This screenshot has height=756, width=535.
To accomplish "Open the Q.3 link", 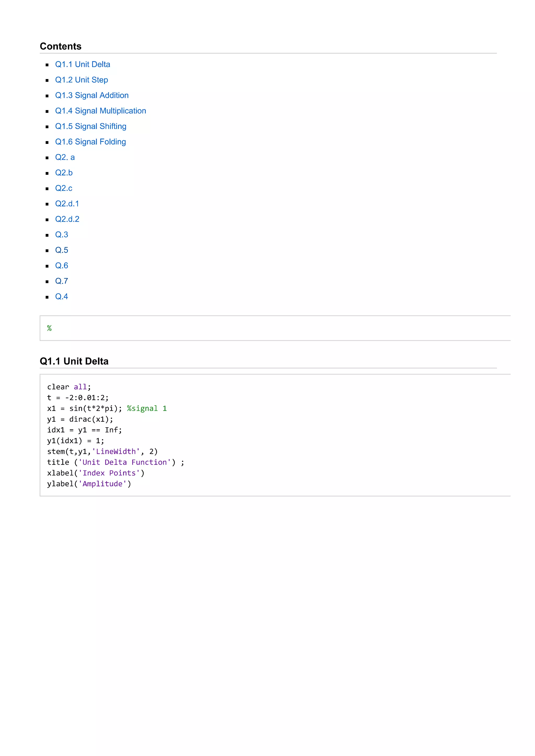I will pos(62,234).
